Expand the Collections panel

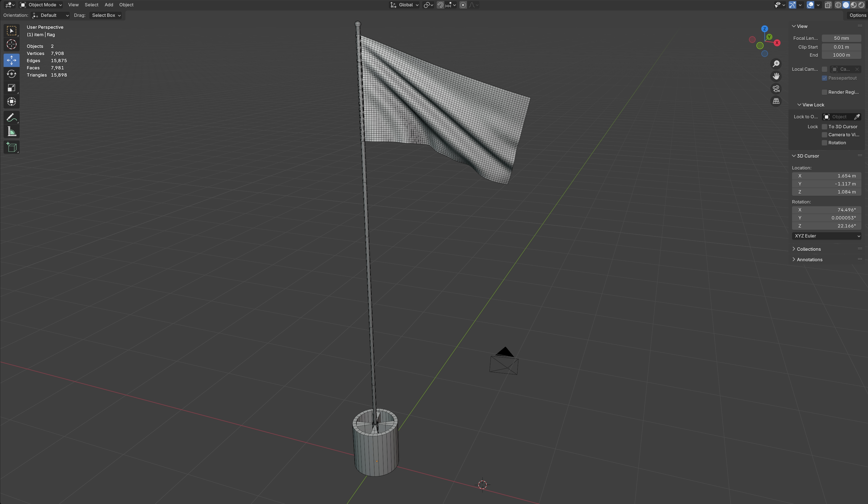(808, 249)
